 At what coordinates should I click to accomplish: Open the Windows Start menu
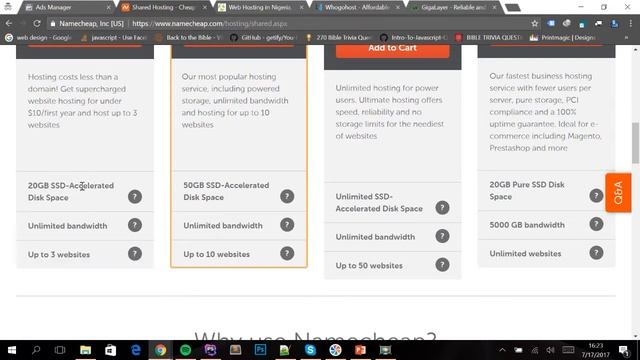point(12,350)
